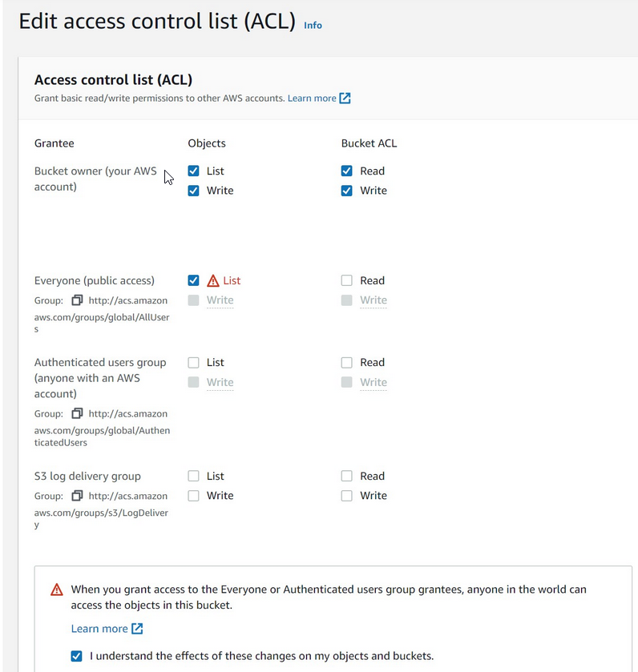The image size is (638, 672).
Task: Click the external link icon beside the top Learn more
Action: (x=345, y=99)
